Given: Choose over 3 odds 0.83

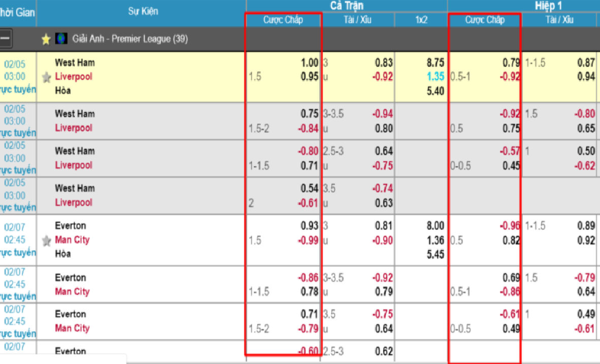Looking at the screenshot, I should pos(384,63).
